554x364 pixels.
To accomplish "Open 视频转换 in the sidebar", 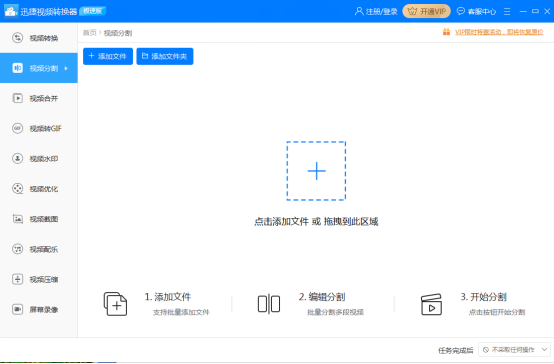I will pyautogui.click(x=39, y=38).
